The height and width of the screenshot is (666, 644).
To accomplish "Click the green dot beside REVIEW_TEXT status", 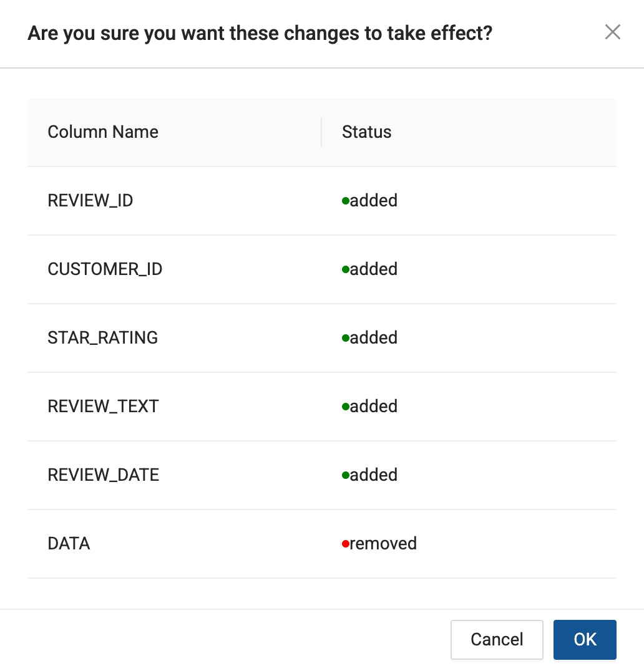I will point(346,407).
